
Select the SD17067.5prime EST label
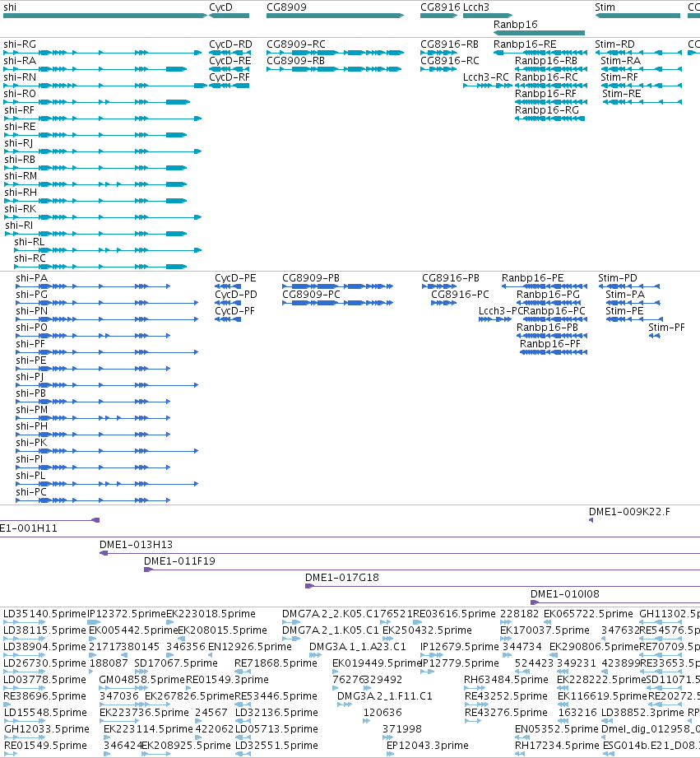[176, 663]
